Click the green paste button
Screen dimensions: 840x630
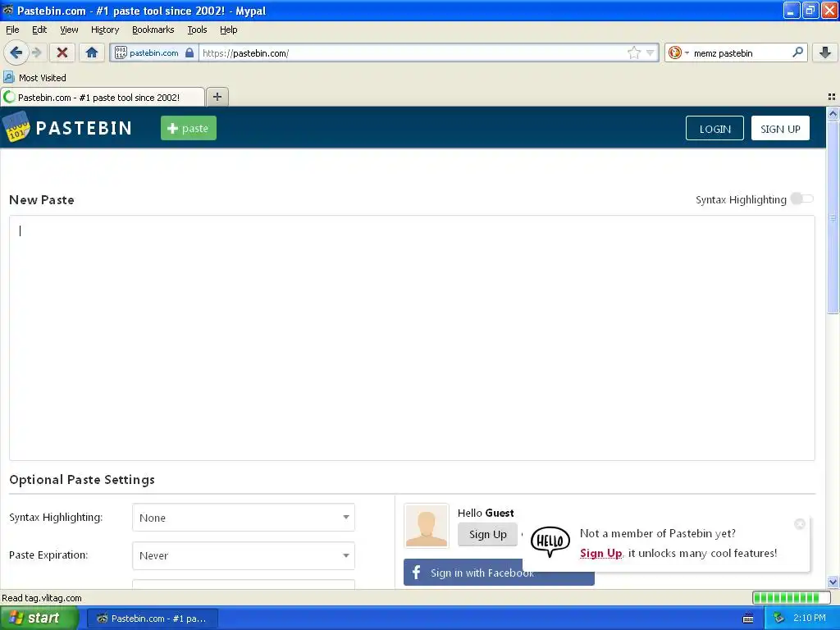click(189, 128)
